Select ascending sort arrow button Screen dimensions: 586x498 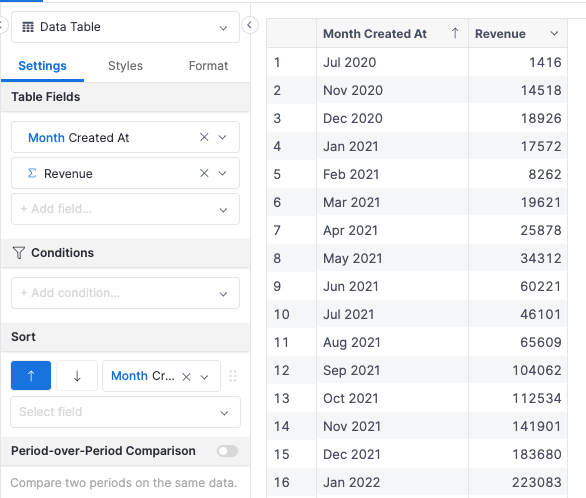coord(31,375)
